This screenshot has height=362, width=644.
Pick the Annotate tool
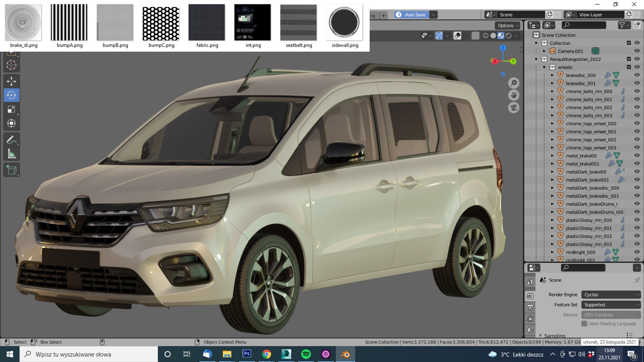pos(11,140)
